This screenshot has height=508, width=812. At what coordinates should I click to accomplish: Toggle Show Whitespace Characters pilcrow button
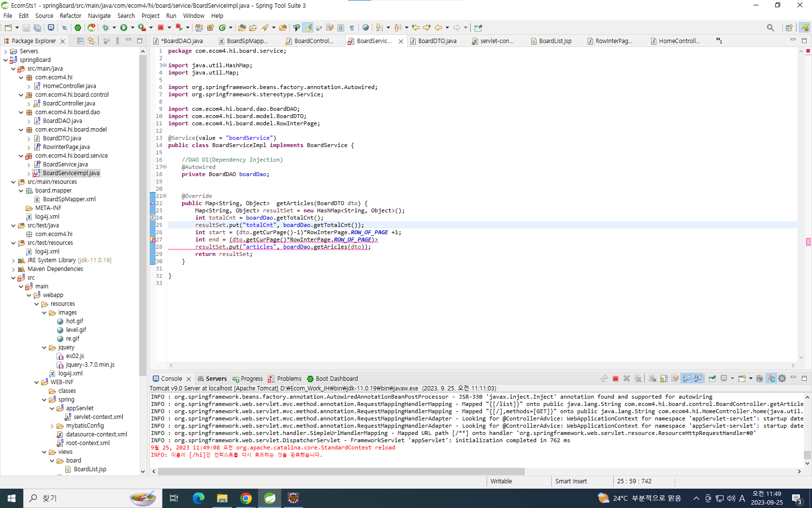[352, 28]
